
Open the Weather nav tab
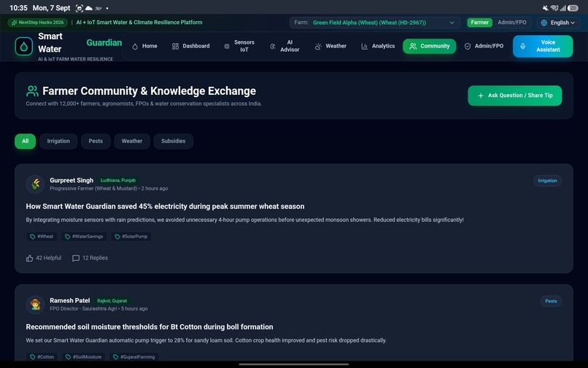tap(330, 46)
